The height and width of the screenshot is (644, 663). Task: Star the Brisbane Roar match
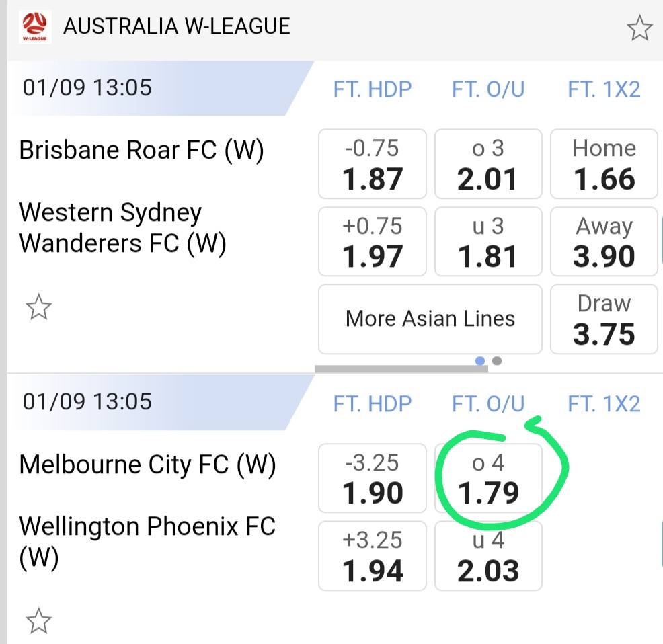38,308
